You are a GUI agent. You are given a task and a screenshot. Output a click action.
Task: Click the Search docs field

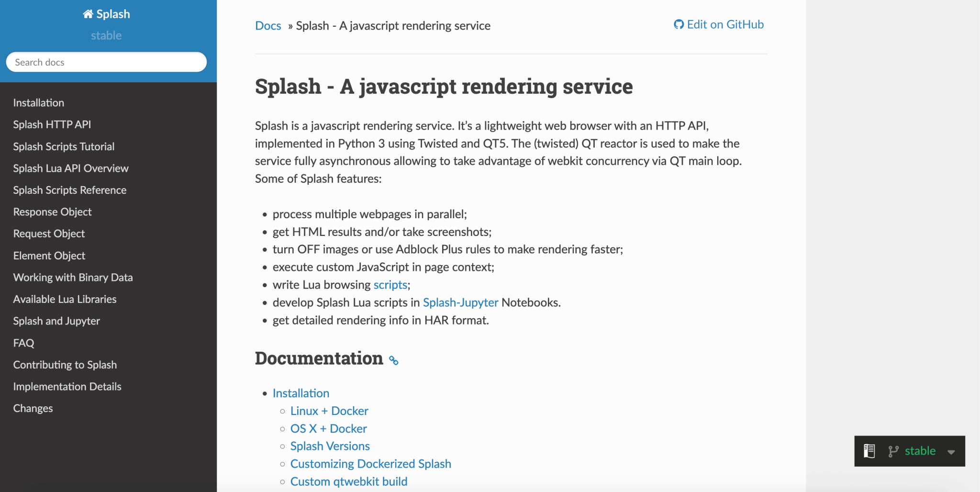pos(106,62)
